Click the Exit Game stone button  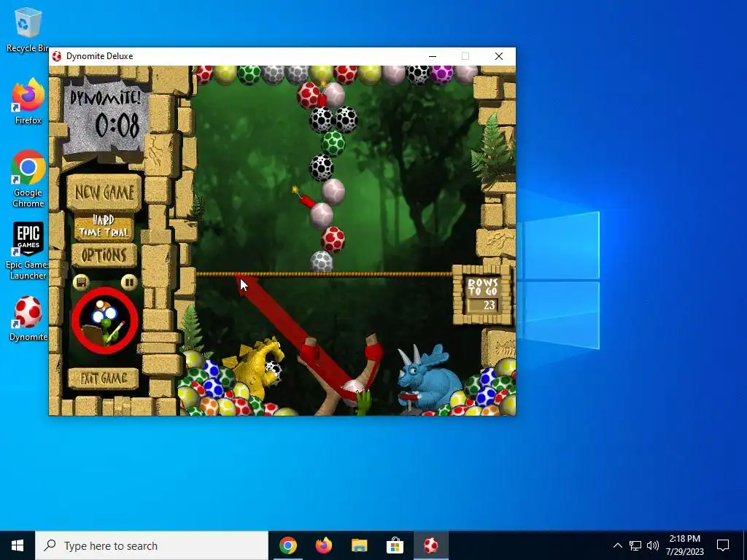coord(104,378)
